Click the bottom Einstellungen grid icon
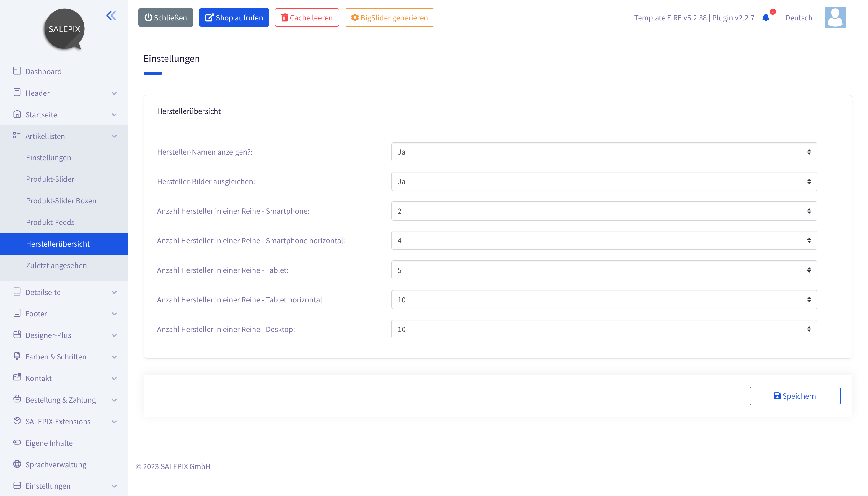 click(x=17, y=485)
